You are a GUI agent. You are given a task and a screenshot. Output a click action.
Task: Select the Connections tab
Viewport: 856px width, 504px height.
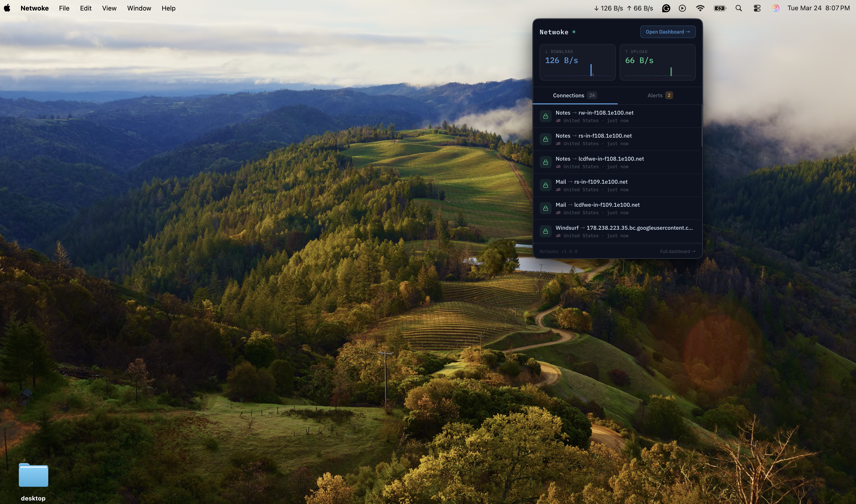[574, 95]
